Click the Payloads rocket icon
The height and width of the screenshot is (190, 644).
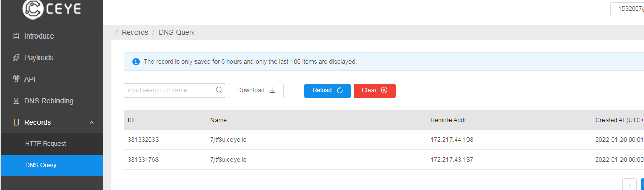tap(16, 58)
